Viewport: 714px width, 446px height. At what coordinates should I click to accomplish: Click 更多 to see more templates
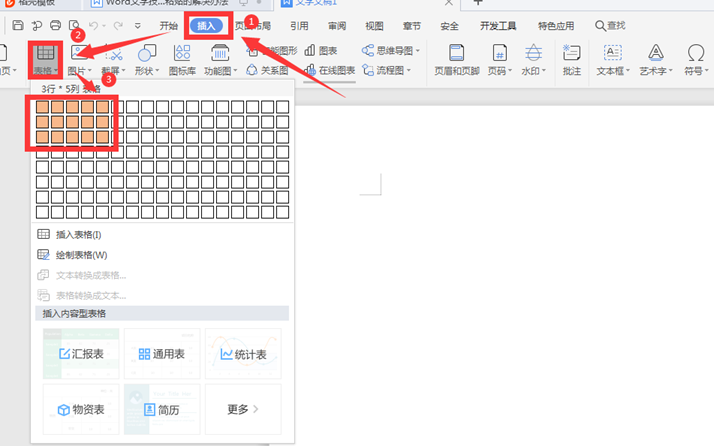tap(243, 409)
